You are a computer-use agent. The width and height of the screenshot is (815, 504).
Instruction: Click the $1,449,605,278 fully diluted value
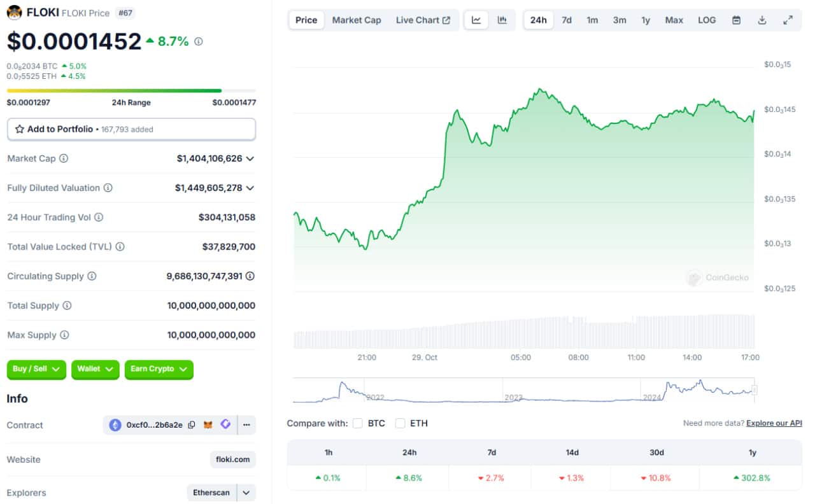[x=209, y=188]
